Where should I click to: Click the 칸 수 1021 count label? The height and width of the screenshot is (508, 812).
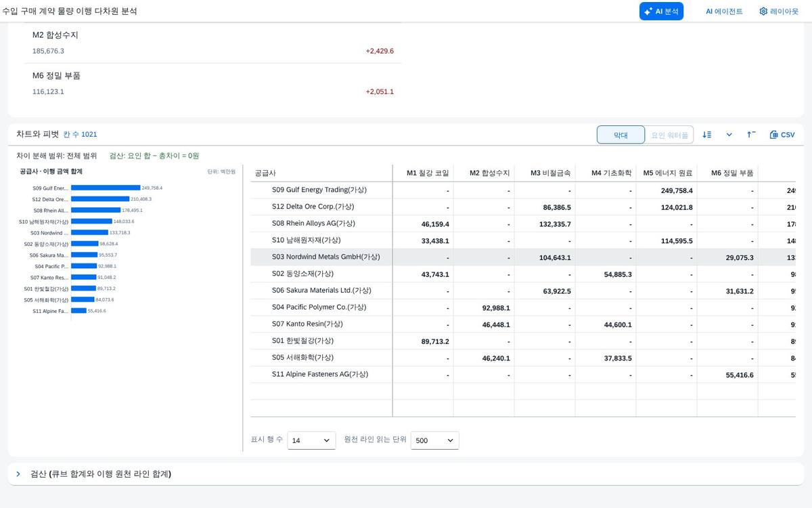click(81, 135)
